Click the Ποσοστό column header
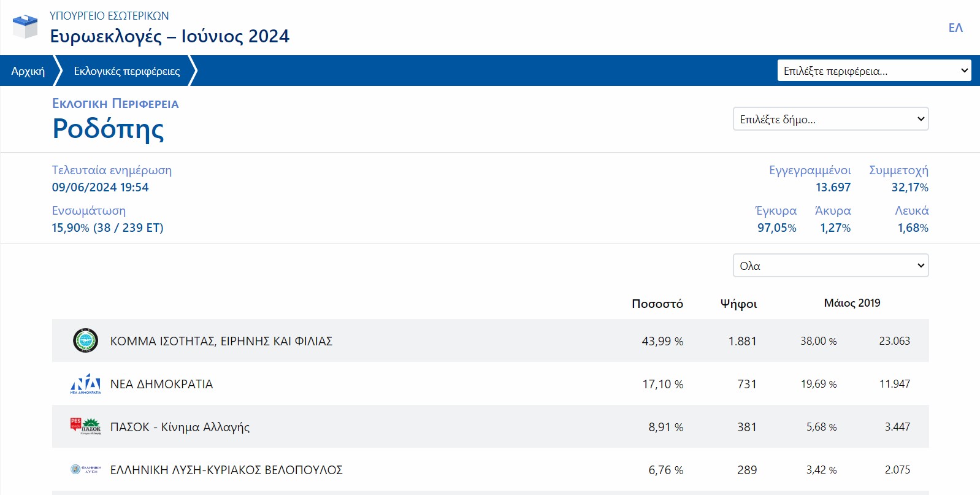 657,304
